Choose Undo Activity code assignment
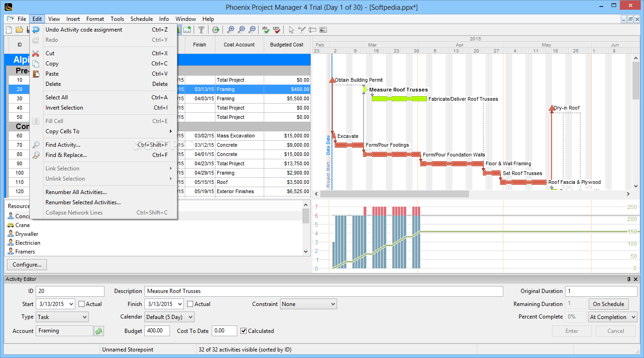 pos(103,30)
